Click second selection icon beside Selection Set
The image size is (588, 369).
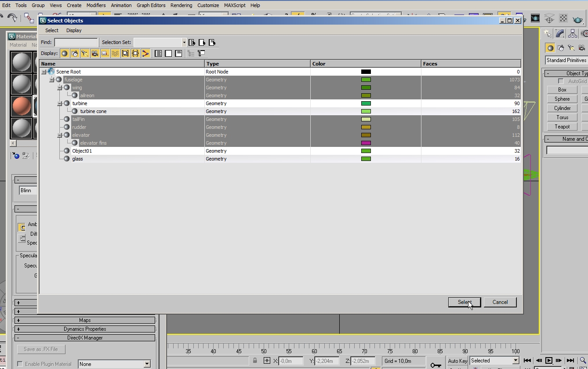pos(202,42)
